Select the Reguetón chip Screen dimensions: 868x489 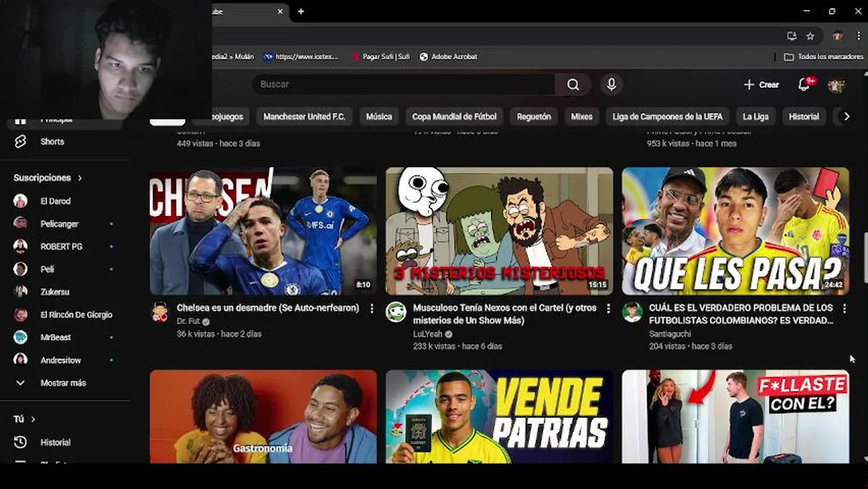pos(534,117)
